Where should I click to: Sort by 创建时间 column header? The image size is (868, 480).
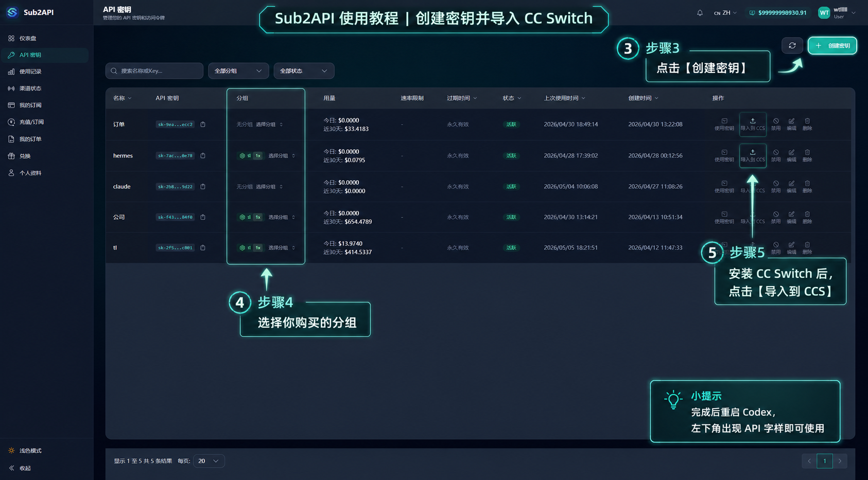point(643,98)
